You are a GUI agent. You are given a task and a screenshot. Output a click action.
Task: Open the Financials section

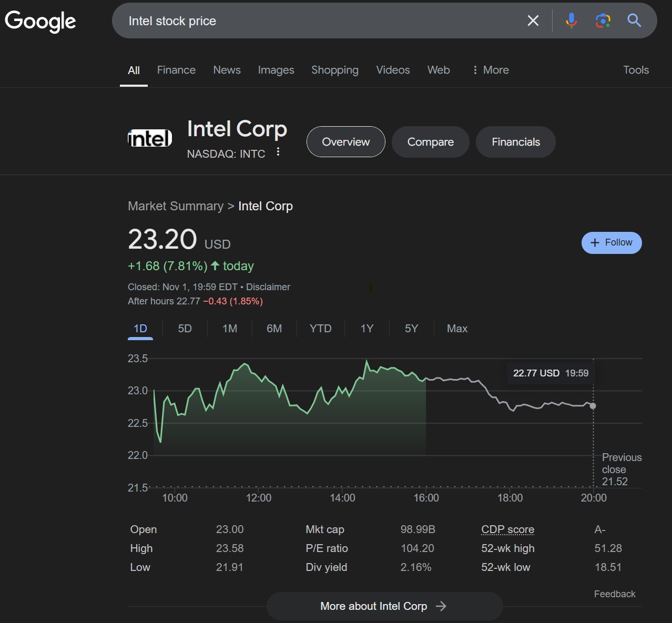(515, 142)
